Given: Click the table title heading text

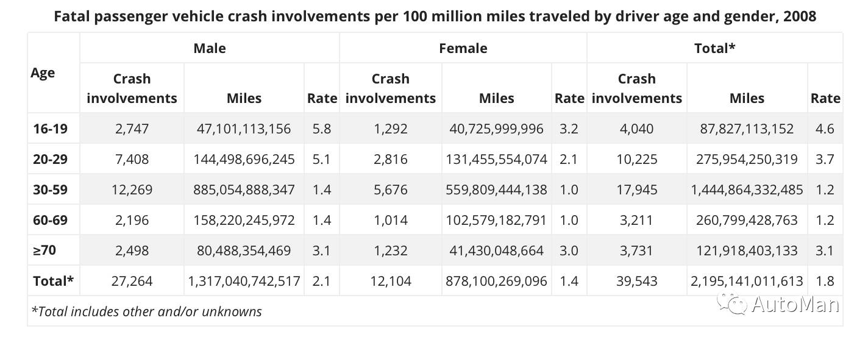Looking at the screenshot, I should coord(435,16).
